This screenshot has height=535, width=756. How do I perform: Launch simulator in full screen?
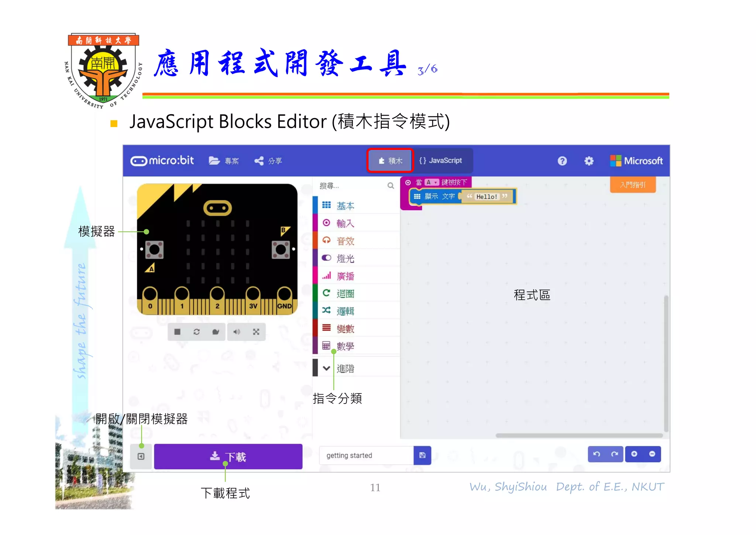point(256,332)
